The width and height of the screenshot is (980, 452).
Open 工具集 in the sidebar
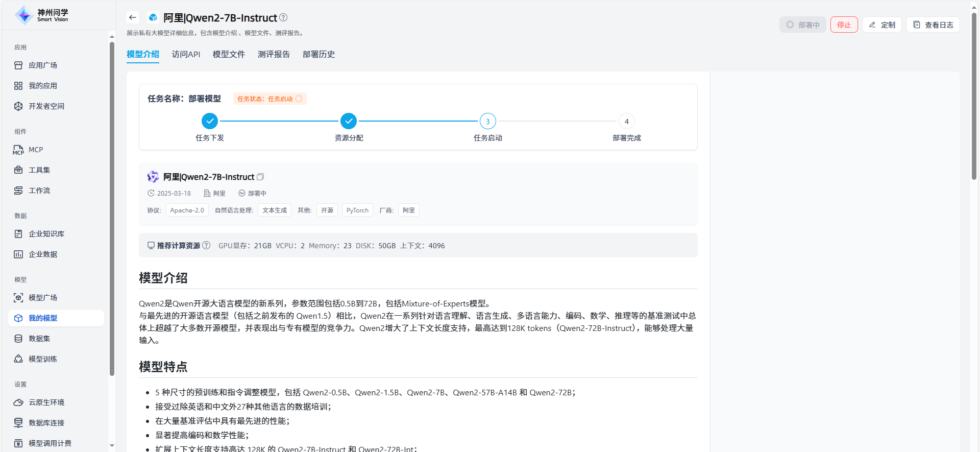coord(39,170)
